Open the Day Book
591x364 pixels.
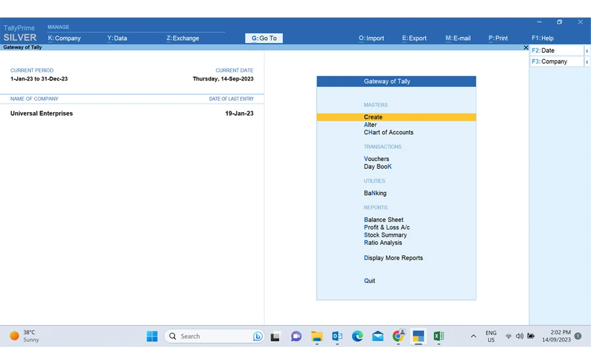pos(378,167)
